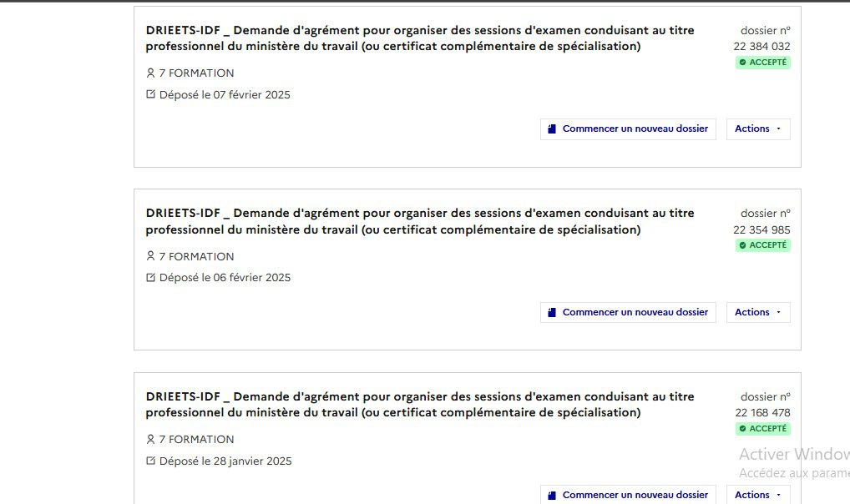Open DRIEETS-IDF title deposited 28 janvier 2025

pyautogui.click(x=419, y=405)
